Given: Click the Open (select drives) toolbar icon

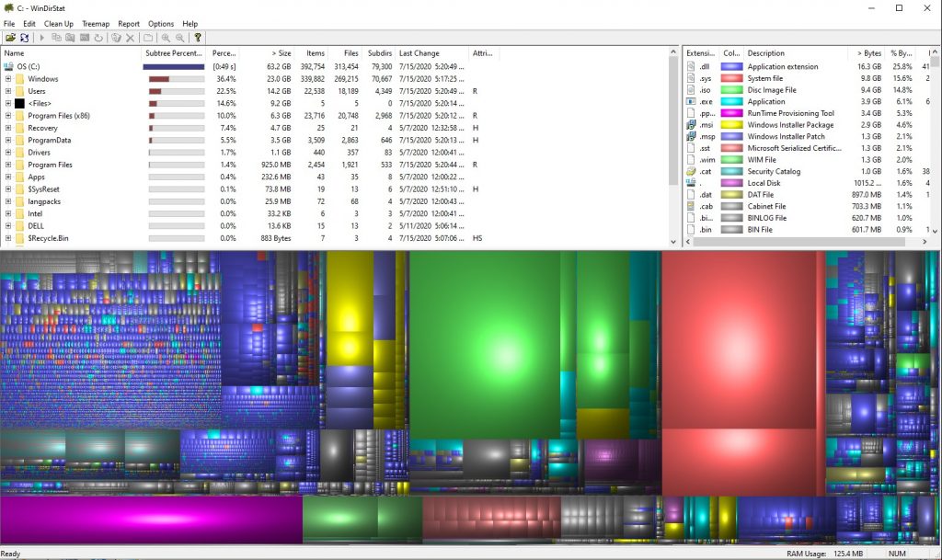Looking at the screenshot, I should 10,38.
